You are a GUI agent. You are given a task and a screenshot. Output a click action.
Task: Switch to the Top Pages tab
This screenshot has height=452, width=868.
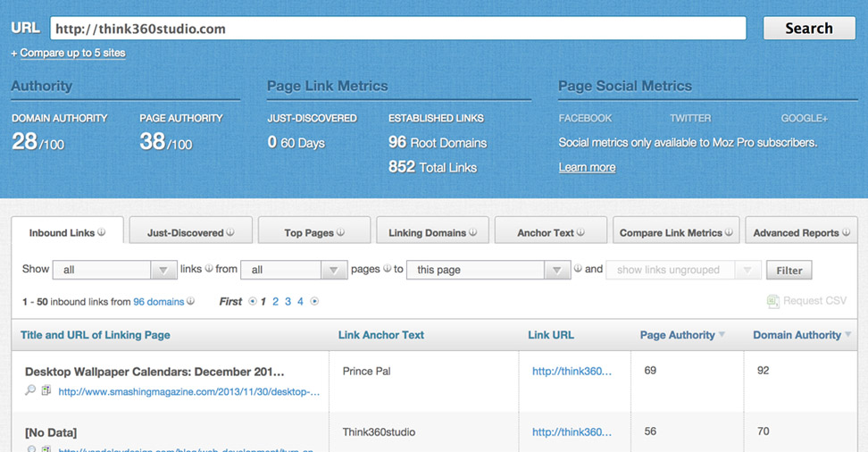313,232
